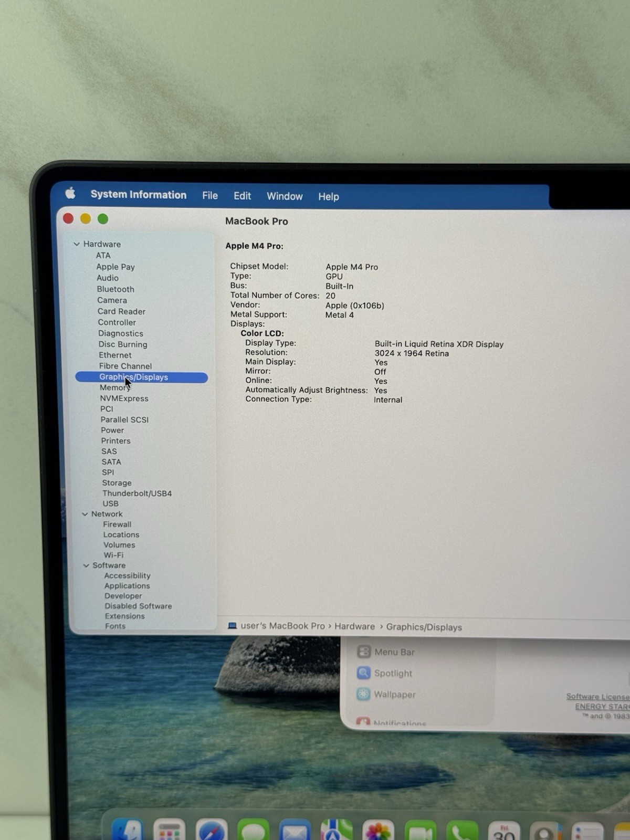Select Applications under Software
This screenshot has height=840, width=630.
click(127, 586)
